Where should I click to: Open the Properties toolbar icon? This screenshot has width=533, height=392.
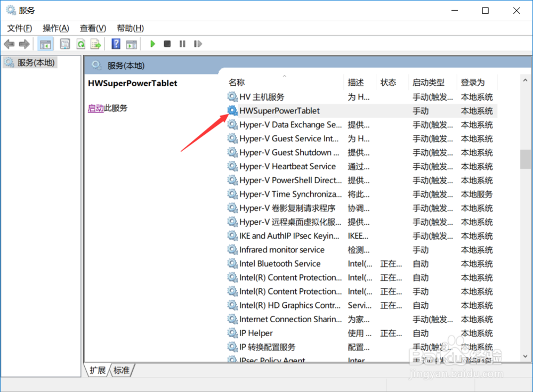pos(65,44)
